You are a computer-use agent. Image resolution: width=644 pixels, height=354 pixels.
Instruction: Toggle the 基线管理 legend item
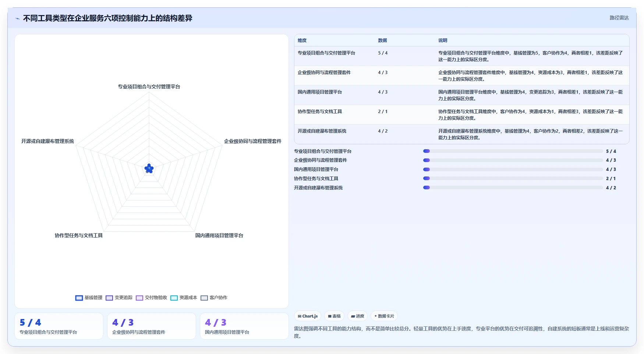click(x=89, y=298)
